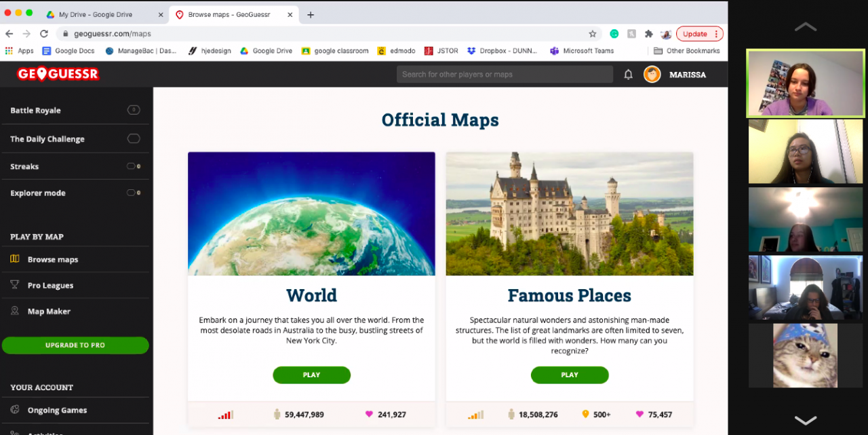Click the Pro Leagues trophy icon
Image resolution: width=868 pixels, height=435 pixels.
point(15,285)
